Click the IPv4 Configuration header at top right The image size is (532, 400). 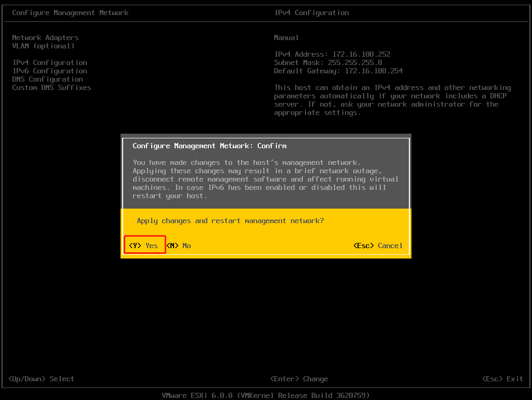pos(311,12)
